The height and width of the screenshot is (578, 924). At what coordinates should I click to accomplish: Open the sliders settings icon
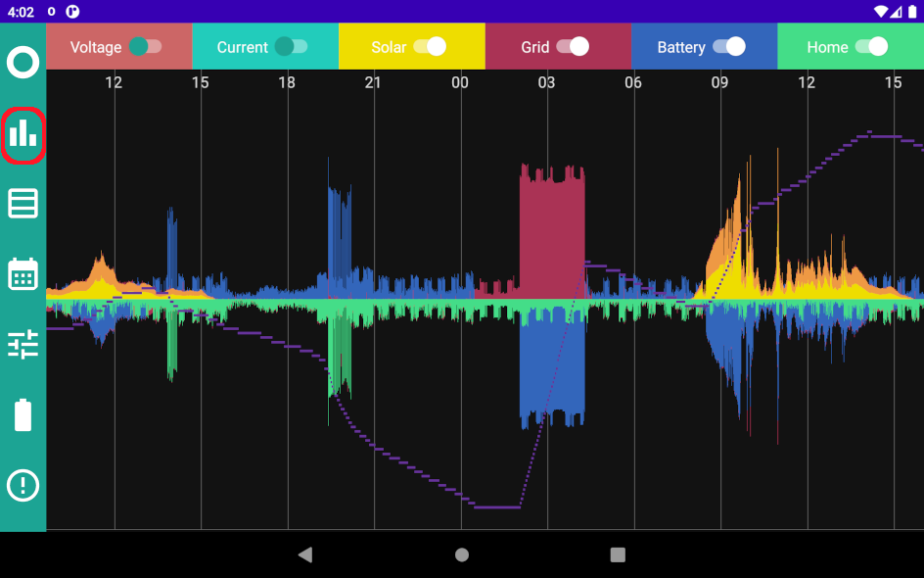[23, 345]
